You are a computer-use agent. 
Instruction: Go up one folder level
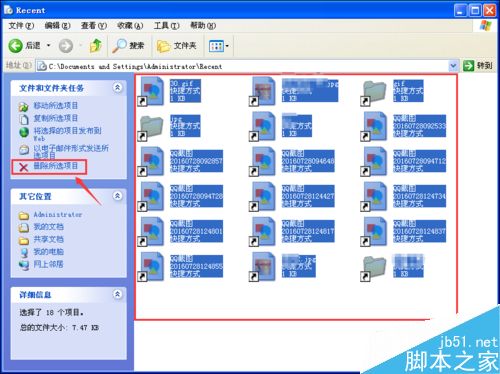click(x=96, y=45)
